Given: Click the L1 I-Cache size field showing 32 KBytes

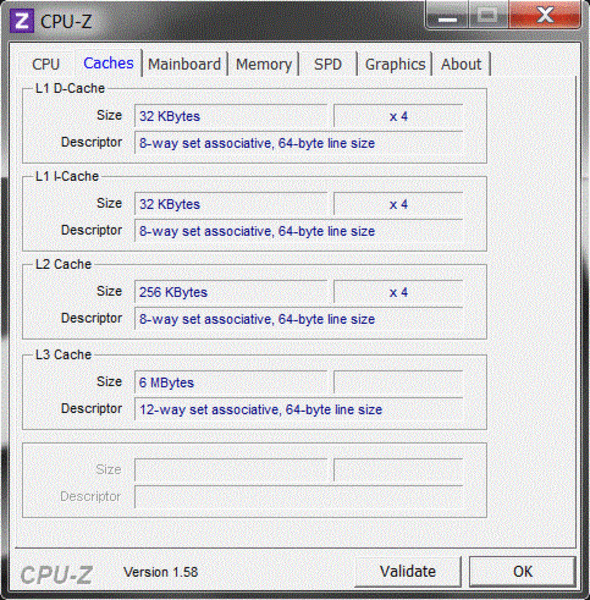Looking at the screenshot, I should 231,204.
